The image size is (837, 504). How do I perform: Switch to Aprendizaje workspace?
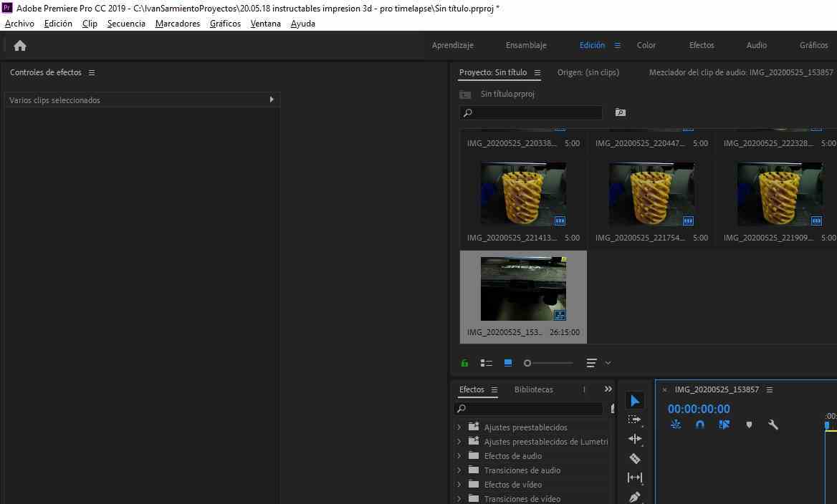tap(453, 45)
